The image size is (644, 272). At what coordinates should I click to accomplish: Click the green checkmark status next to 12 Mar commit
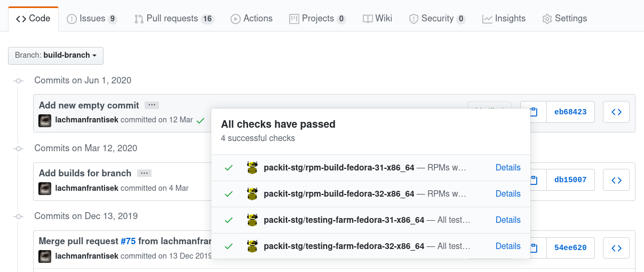pos(201,121)
